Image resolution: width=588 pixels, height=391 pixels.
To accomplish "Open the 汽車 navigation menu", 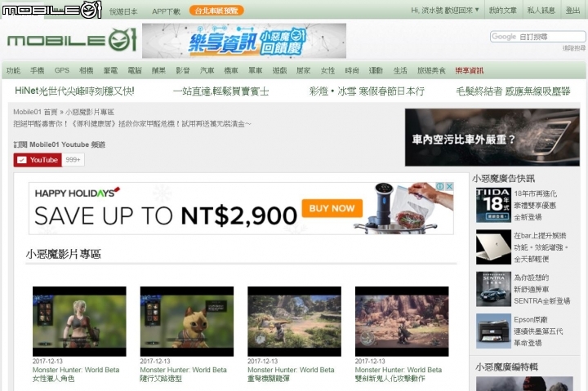I will point(207,70).
